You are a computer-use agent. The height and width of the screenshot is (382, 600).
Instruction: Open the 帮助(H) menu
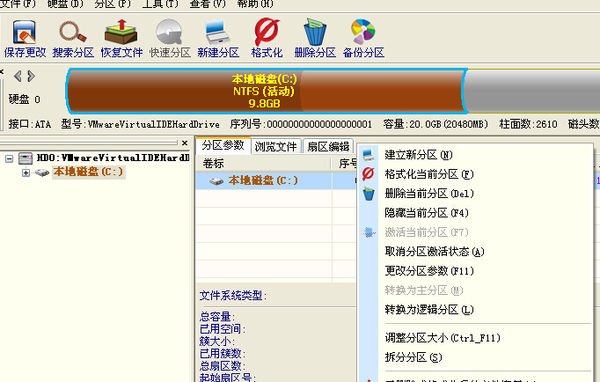point(255,4)
